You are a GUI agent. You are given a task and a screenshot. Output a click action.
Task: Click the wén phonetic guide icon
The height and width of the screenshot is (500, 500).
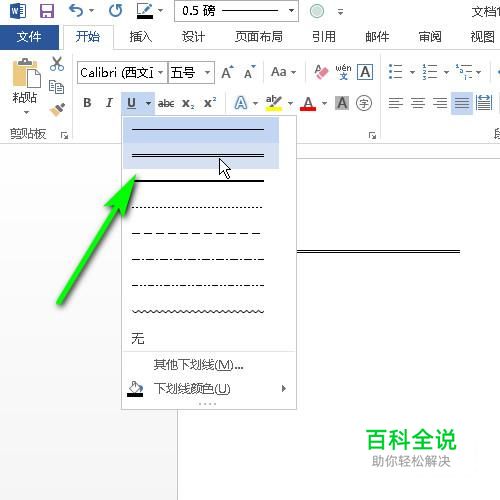click(343, 72)
